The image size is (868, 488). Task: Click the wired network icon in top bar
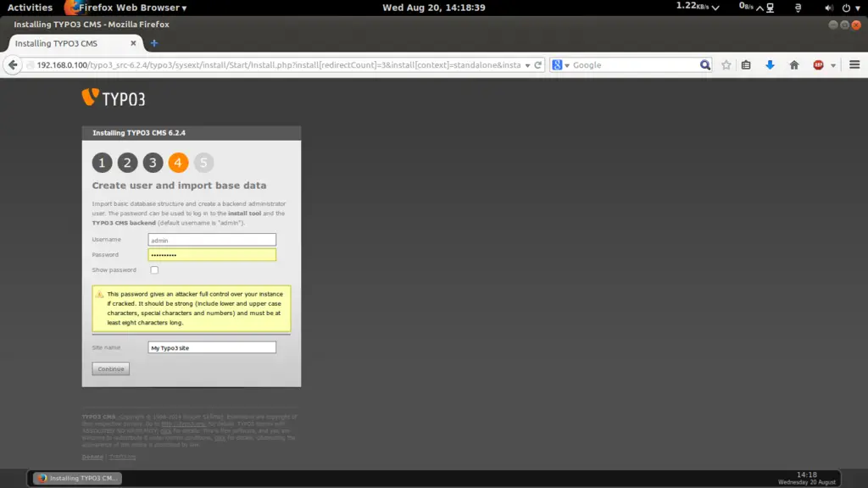[770, 8]
